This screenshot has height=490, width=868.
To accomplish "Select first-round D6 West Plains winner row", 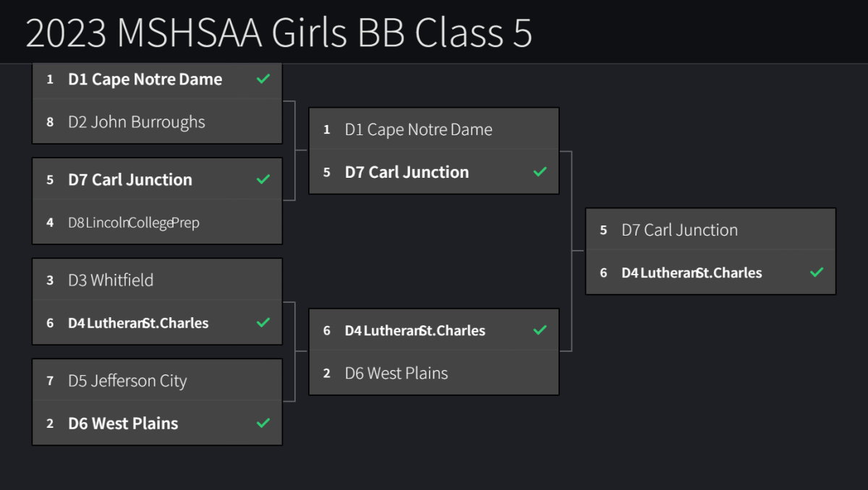I will (x=123, y=424).
